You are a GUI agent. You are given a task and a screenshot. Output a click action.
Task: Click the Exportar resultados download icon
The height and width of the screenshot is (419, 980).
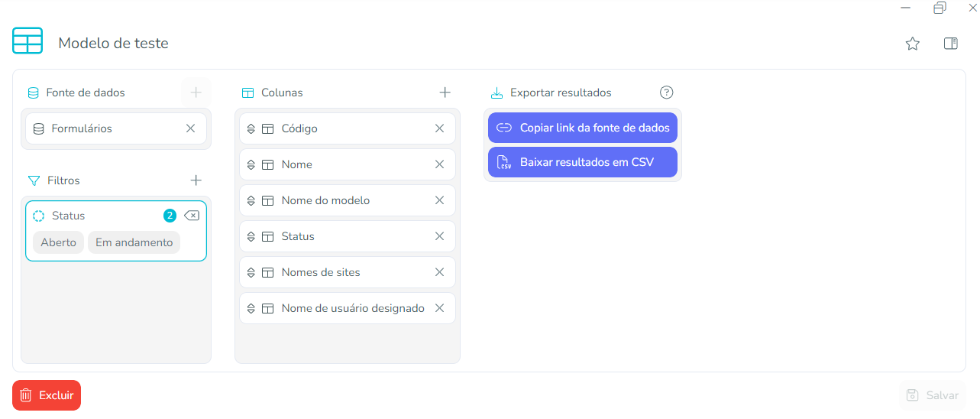point(496,93)
